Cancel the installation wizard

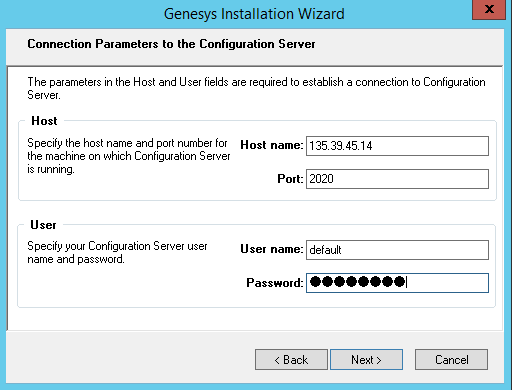(451, 359)
